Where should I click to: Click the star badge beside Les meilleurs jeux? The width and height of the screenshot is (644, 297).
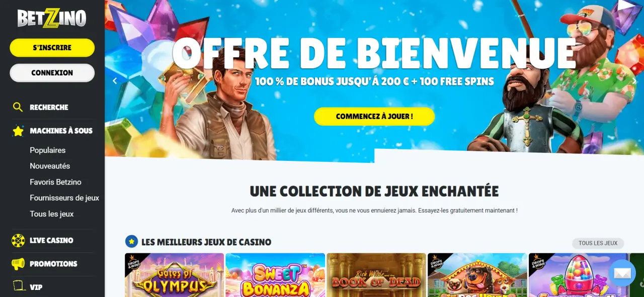131,242
